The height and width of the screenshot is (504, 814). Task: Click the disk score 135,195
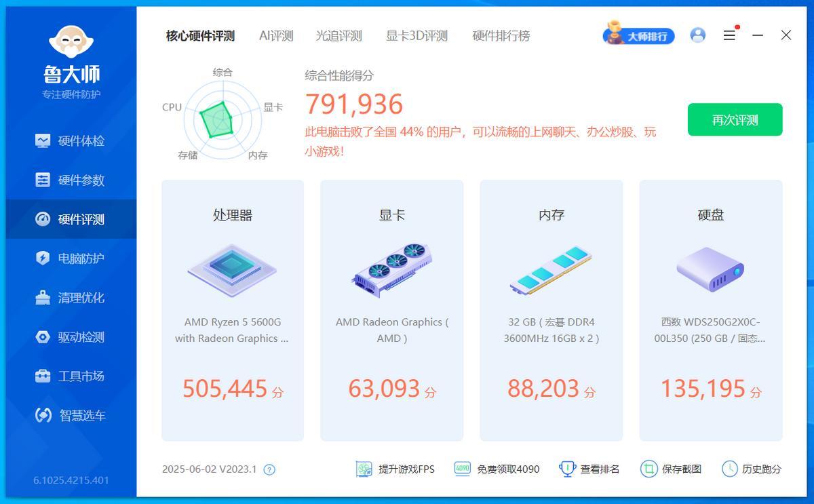coord(703,389)
